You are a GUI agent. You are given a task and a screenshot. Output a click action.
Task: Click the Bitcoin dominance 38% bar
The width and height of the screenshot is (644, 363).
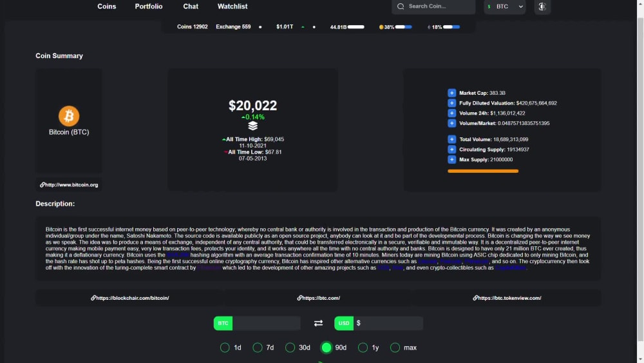(x=403, y=27)
